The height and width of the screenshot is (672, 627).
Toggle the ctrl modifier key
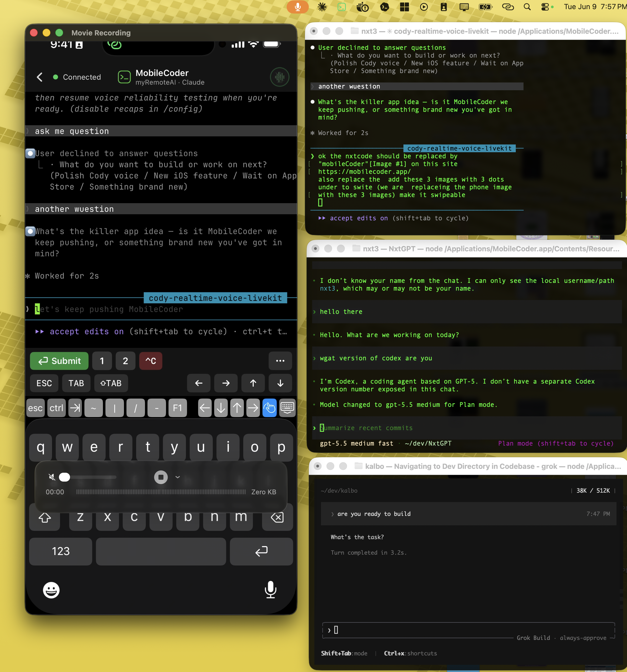coord(56,408)
